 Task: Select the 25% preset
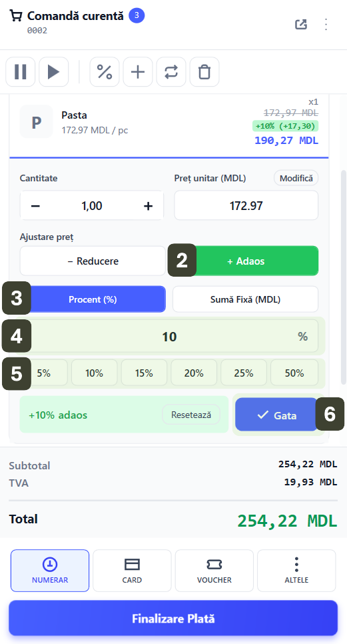244,373
